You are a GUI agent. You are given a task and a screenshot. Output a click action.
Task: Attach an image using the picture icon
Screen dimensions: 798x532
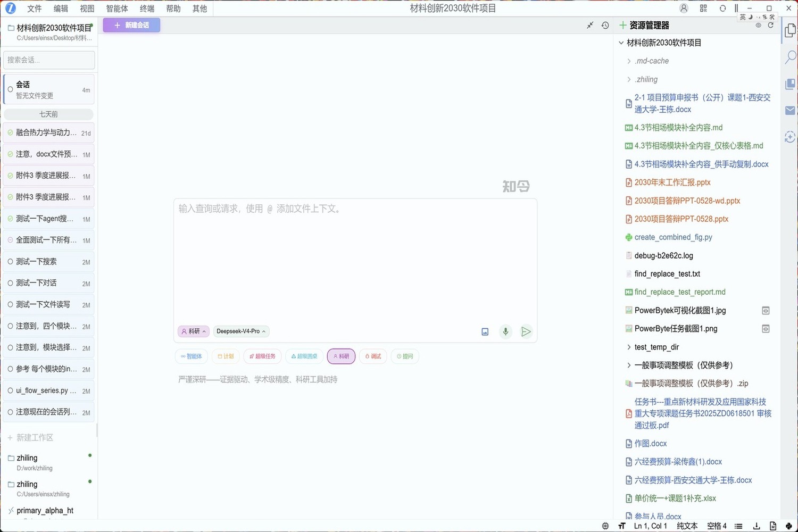point(485,331)
